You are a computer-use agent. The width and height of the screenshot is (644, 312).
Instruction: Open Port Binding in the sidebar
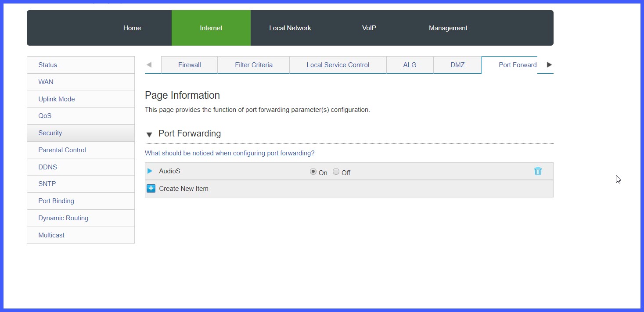[x=81, y=201]
